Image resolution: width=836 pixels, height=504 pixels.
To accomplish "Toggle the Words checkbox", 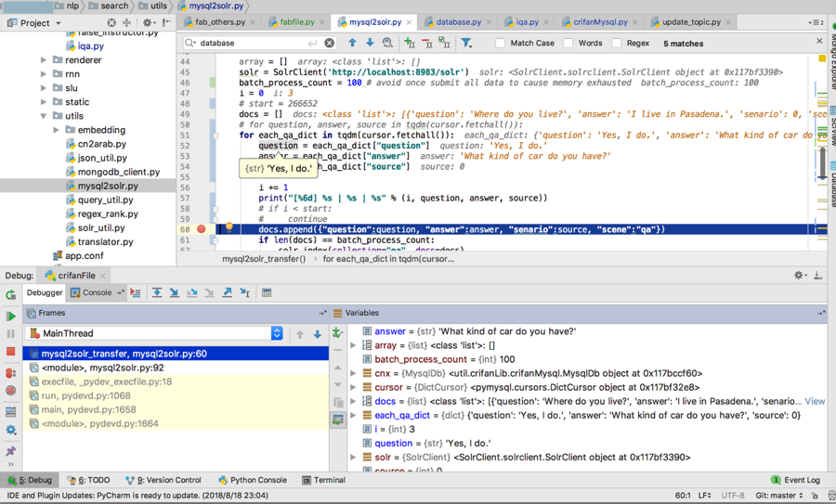I will pyautogui.click(x=568, y=43).
